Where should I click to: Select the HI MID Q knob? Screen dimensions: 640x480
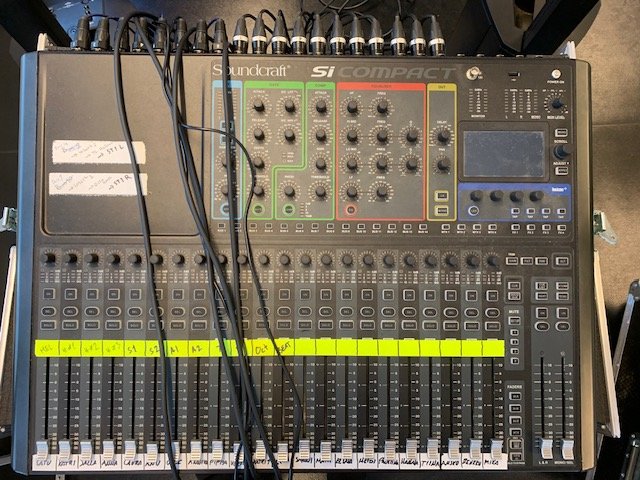point(411,135)
